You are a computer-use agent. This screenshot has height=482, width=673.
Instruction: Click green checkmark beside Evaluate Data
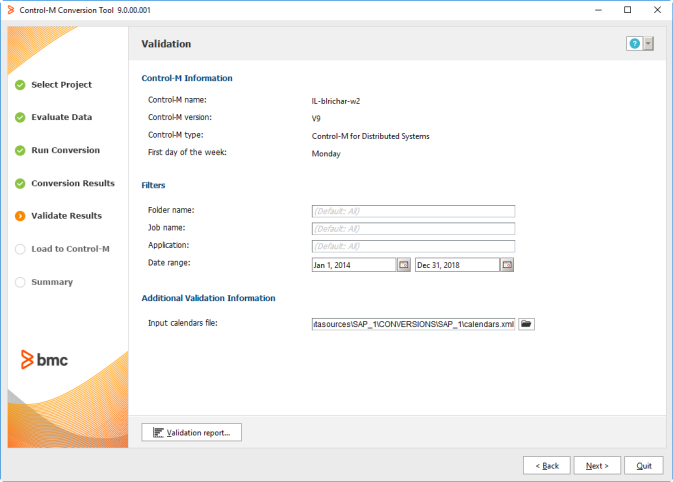coord(20,118)
